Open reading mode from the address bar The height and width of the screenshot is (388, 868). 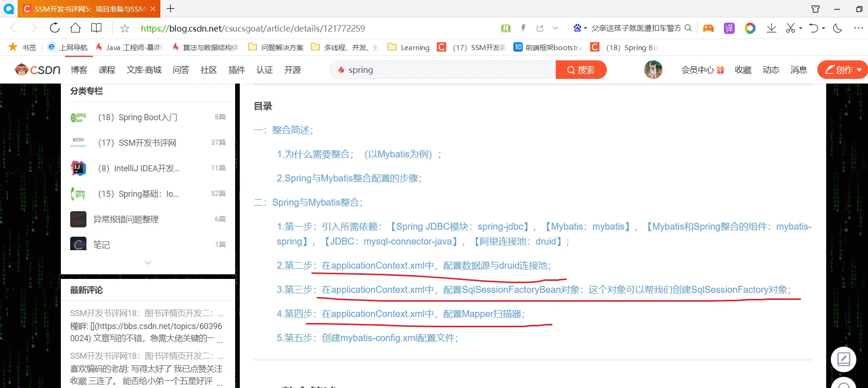[506, 28]
